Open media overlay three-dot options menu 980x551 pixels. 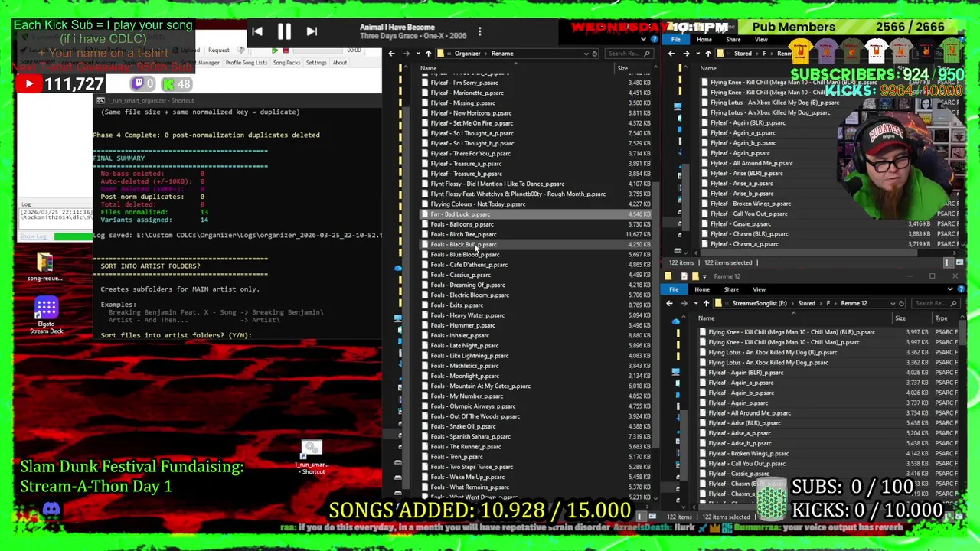480,31
